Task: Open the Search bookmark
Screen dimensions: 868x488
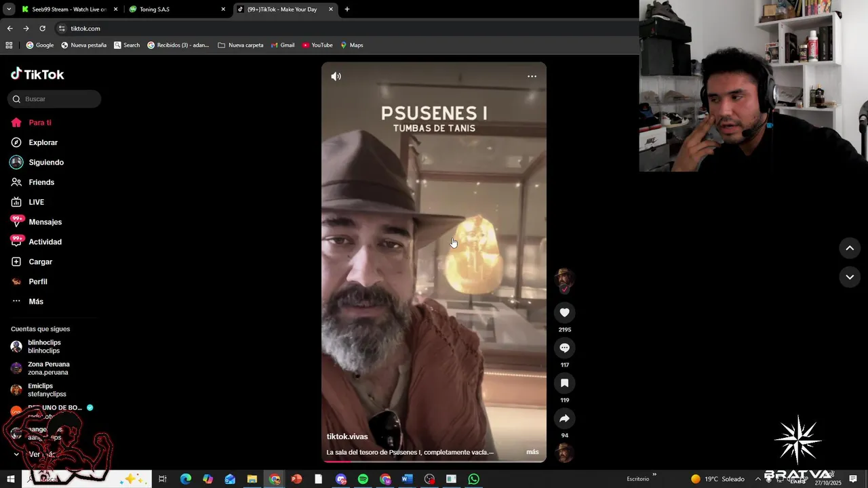Action: click(x=127, y=45)
